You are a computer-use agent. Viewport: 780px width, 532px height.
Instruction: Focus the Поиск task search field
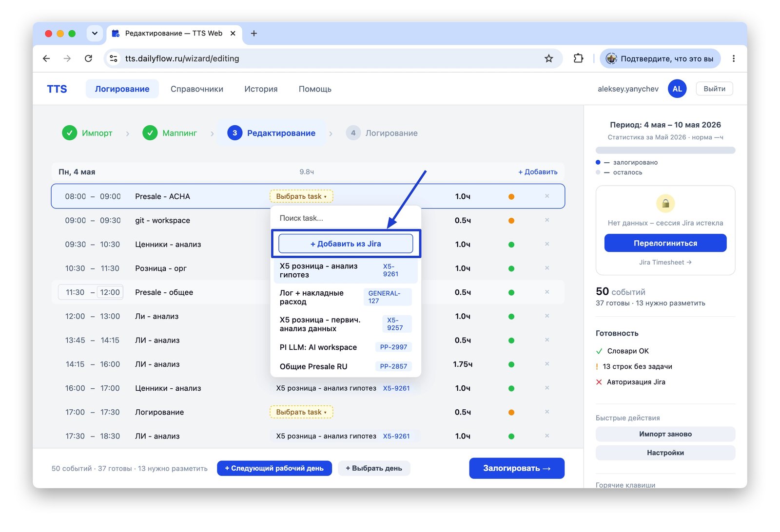click(346, 218)
